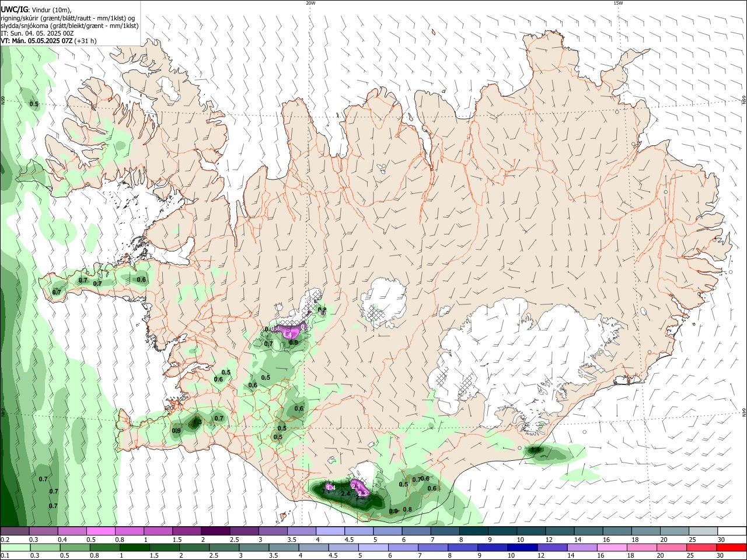Viewport: 747px width, 560px height.
Task: Pick the medium green rain-legend swatch labeled 0.5
Action: tap(75, 547)
